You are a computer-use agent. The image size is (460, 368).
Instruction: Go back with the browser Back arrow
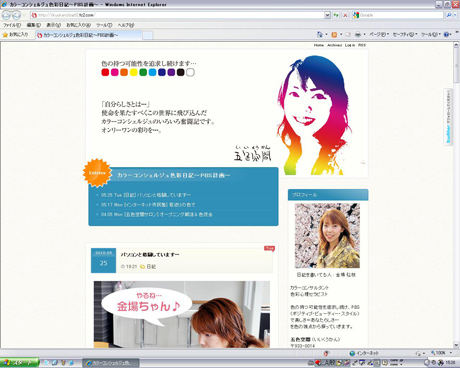(x=7, y=15)
